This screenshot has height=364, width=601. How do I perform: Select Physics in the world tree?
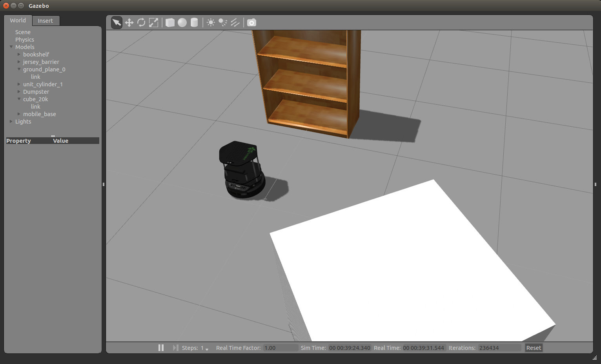click(x=25, y=40)
